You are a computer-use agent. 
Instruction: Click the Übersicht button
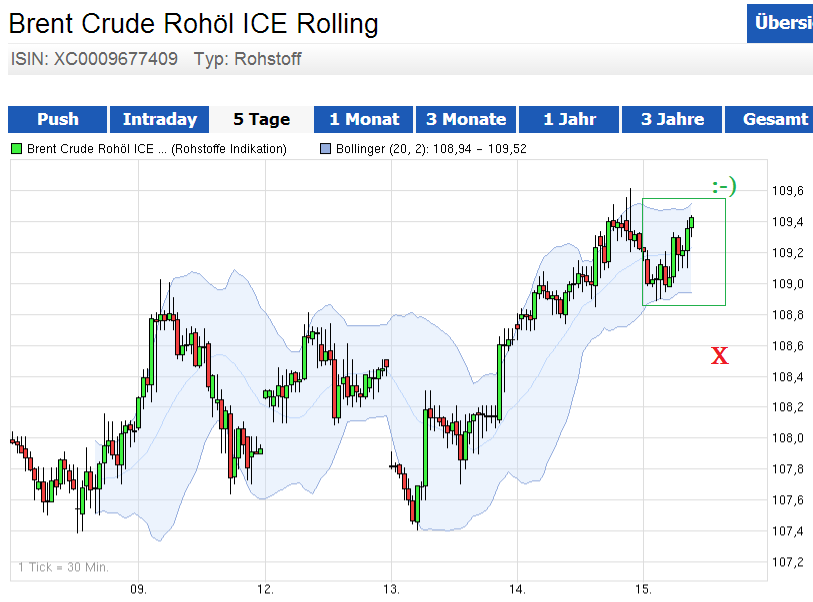(781, 23)
